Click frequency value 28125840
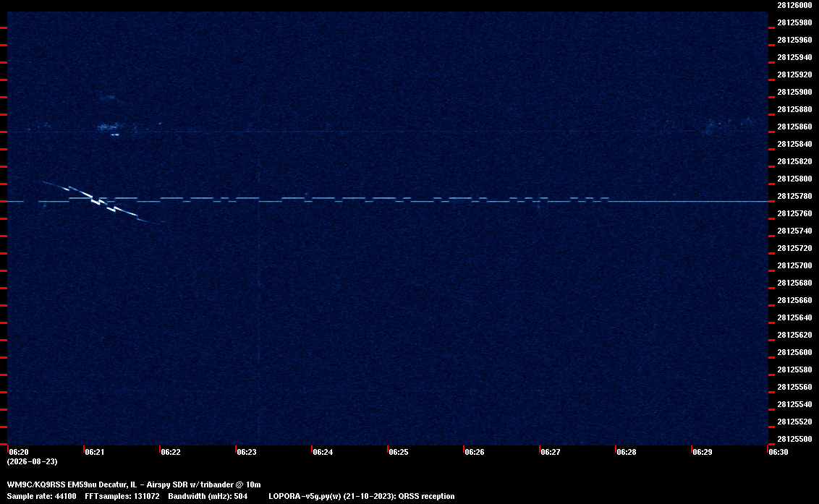Screen dimensions: 819x504 [794, 144]
